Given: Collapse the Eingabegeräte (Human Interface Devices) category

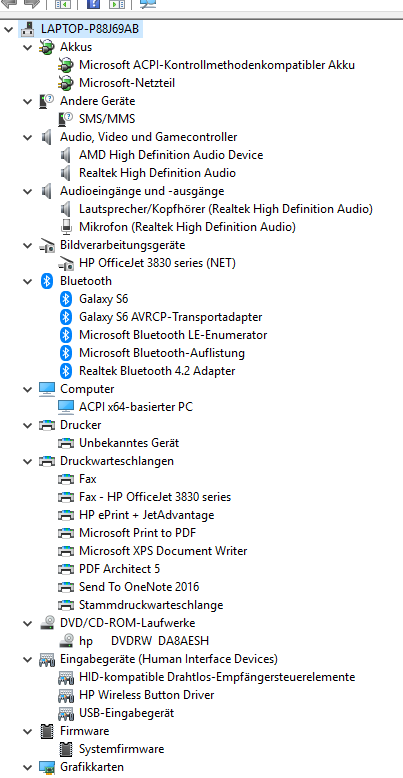Looking at the screenshot, I should [x=27, y=659].
